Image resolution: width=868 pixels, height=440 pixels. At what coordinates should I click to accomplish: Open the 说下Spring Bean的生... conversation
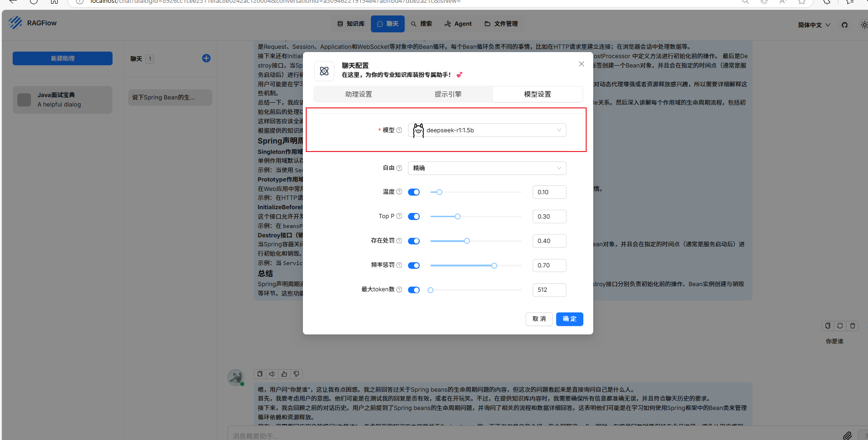pos(170,98)
